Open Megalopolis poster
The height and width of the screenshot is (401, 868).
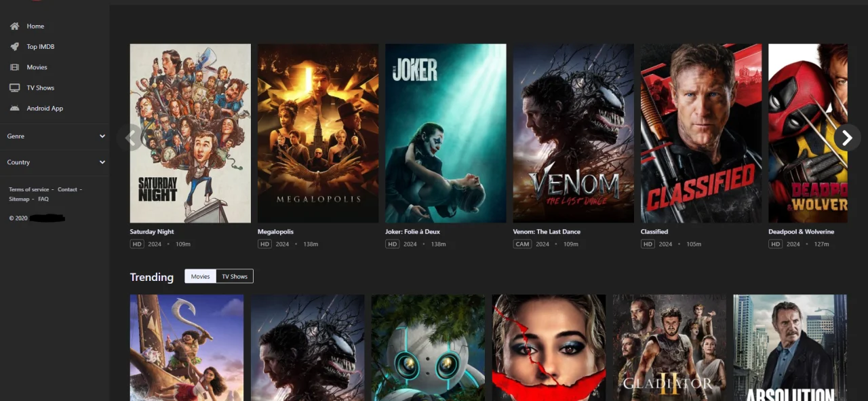[x=318, y=133]
